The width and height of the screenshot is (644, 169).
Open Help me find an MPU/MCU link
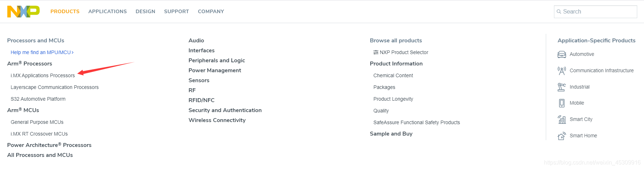click(x=42, y=52)
